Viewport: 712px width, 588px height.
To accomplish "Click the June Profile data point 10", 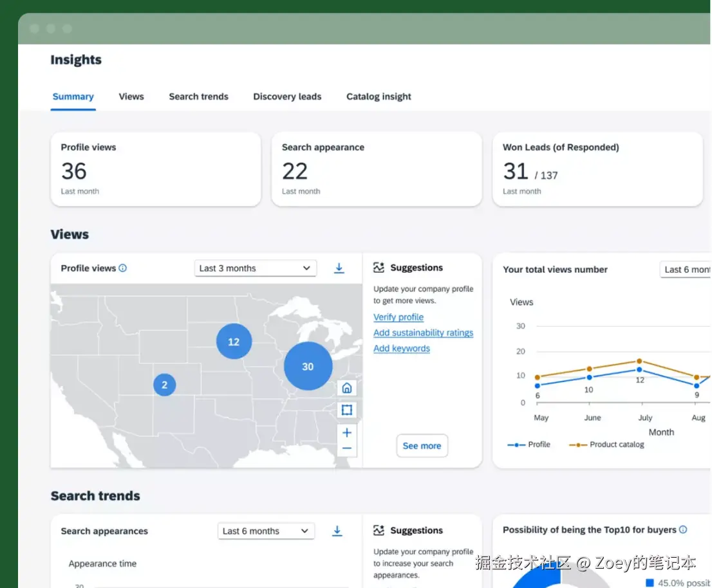I will [x=590, y=378].
